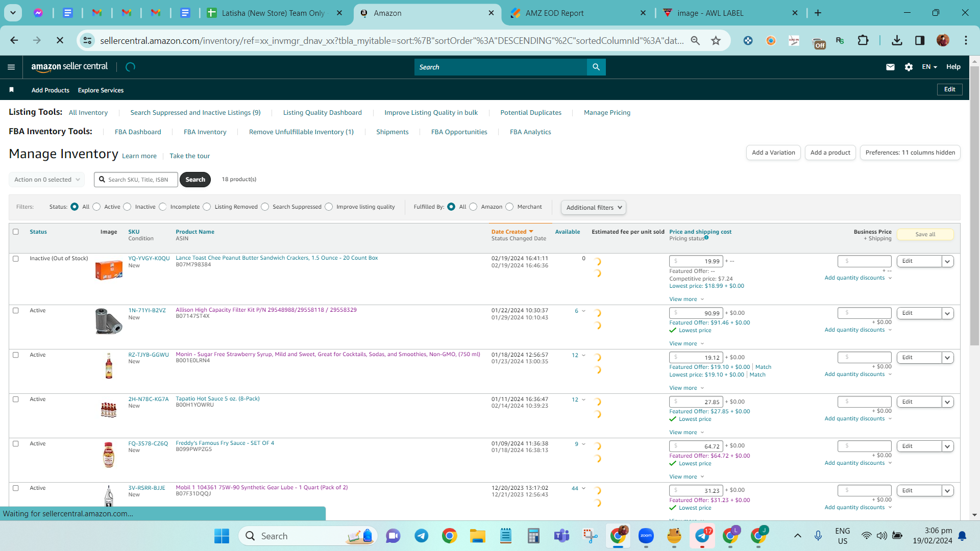View site information icon in address bar

pos(88,40)
